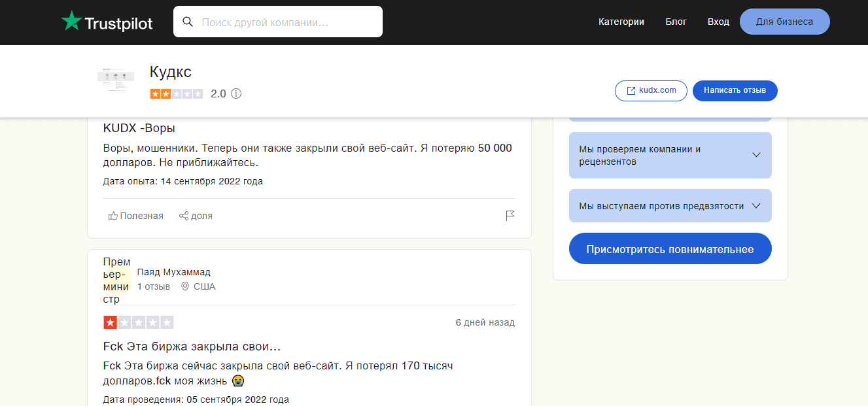Click the Кудкс company logo thumbnail
Viewport: 868px width, 406px height.
tap(115, 80)
